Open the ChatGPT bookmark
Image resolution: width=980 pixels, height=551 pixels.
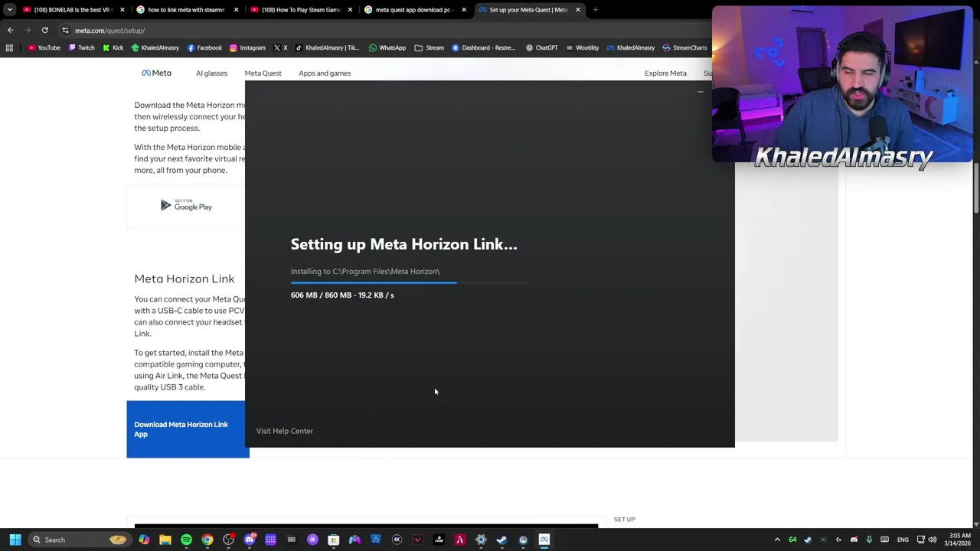(541, 47)
